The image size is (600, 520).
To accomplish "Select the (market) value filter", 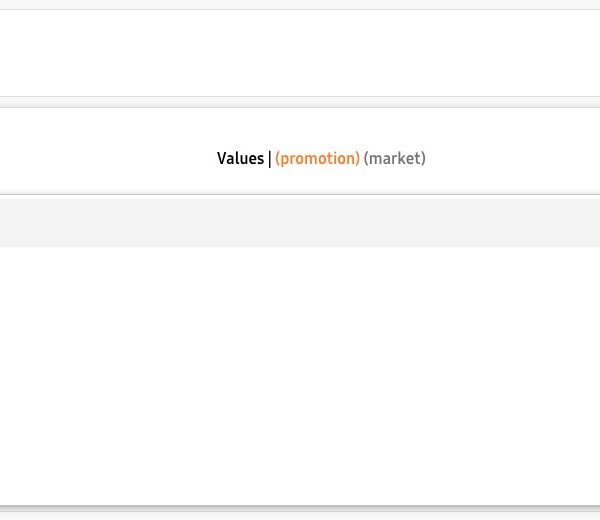I will [x=394, y=158].
